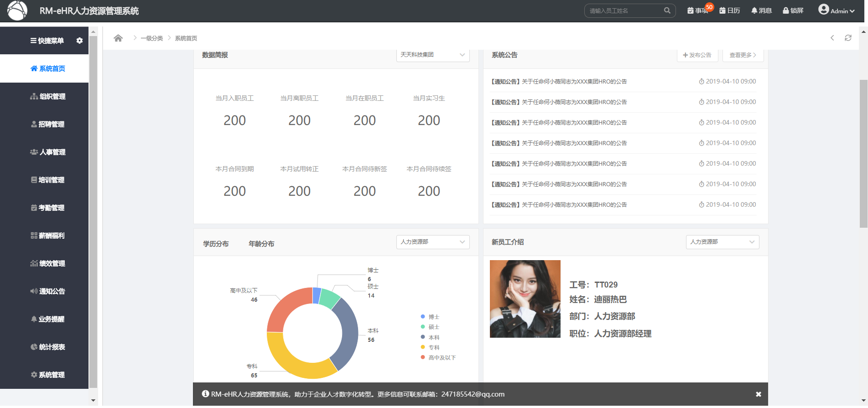Click the back arrow in the breadcrumb bar
The height and width of the screenshot is (408, 868).
[x=832, y=38]
